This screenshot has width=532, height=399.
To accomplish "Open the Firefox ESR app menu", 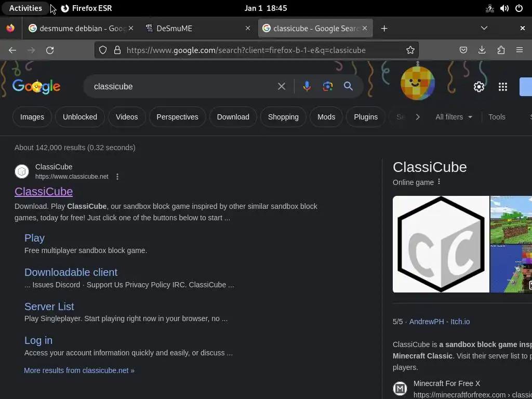I will tap(87, 8).
